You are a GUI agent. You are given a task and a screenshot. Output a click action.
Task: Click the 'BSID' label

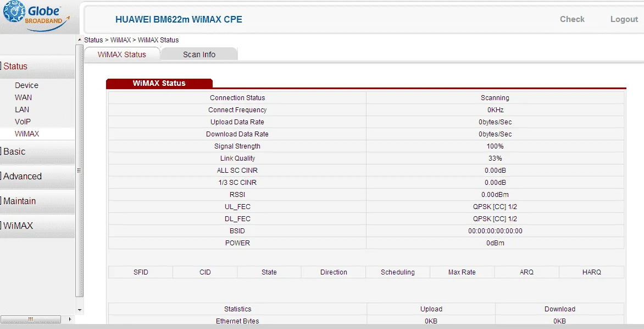click(x=237, y=231)
